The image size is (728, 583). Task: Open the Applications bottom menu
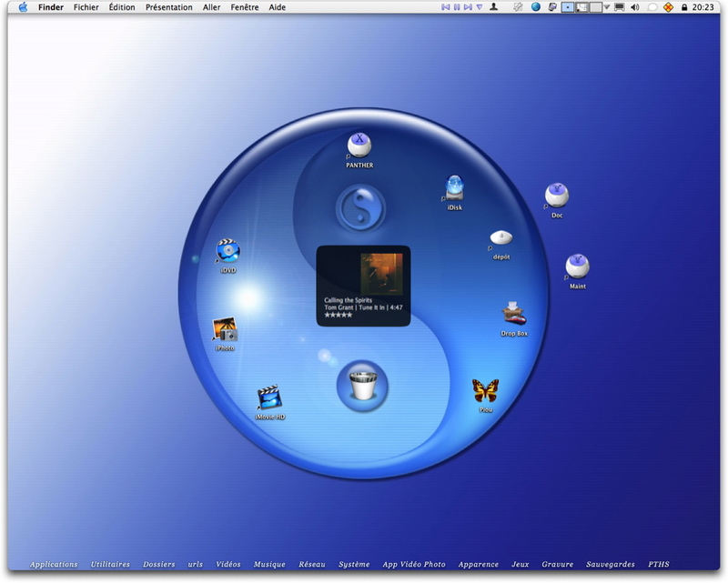click(54, 565)
